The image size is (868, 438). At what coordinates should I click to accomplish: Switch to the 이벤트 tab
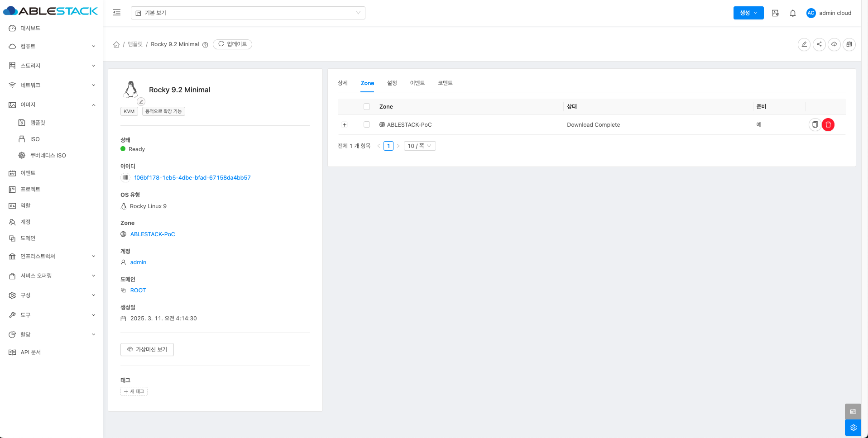click(417, 83)
